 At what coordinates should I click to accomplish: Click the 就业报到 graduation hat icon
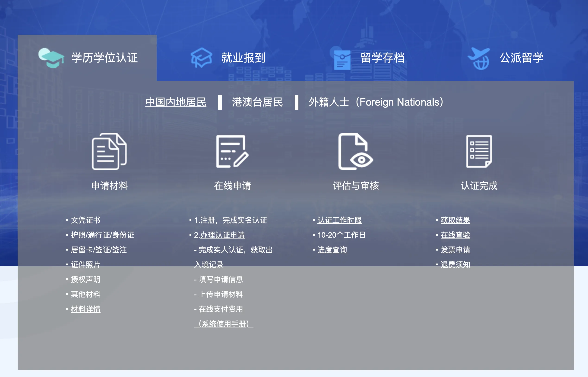point(201,58)
